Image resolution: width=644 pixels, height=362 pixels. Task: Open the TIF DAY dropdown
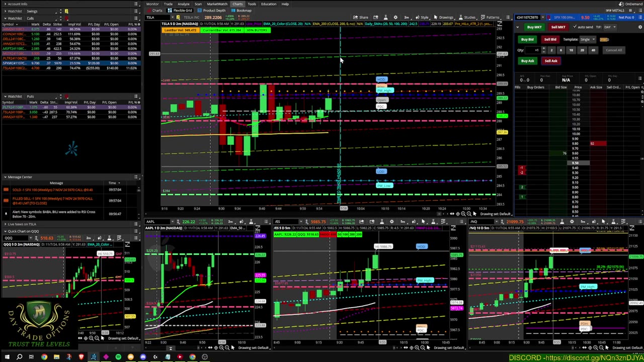tap(610, 27)
